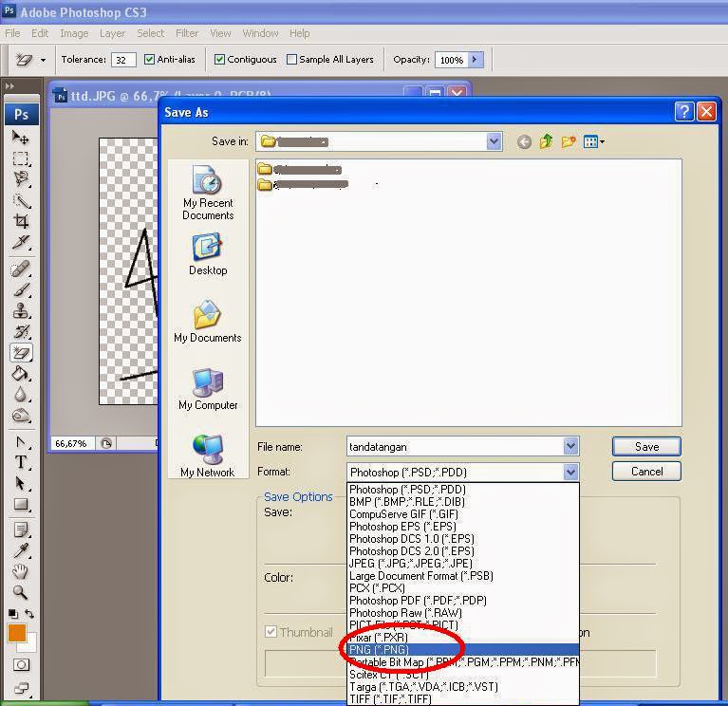This screenshot has height=706, width=728.
Task: Click the orange foreground color swatch
Action: tap(16, 633)
